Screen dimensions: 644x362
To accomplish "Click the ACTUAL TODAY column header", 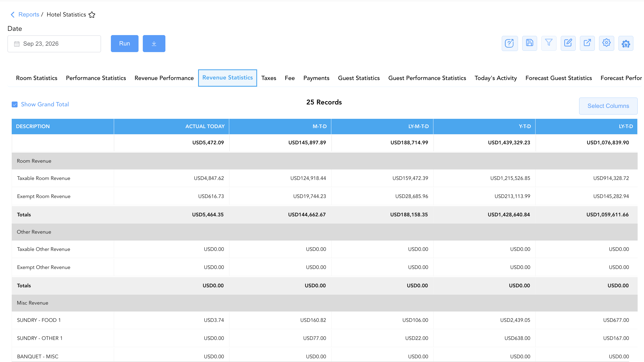I will click(x=172, y=127).
